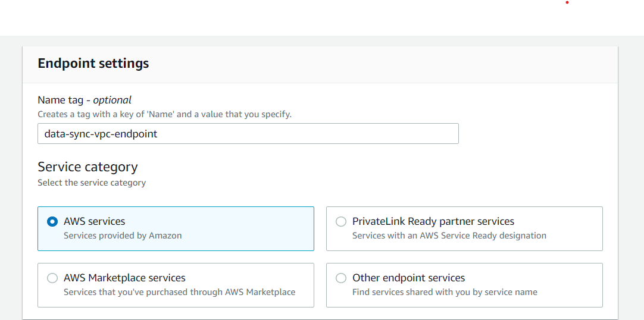Select the AWS services radio button
The width and height of the screenshot is (644, 320).
pyautogui.click(x=52, y=221)
